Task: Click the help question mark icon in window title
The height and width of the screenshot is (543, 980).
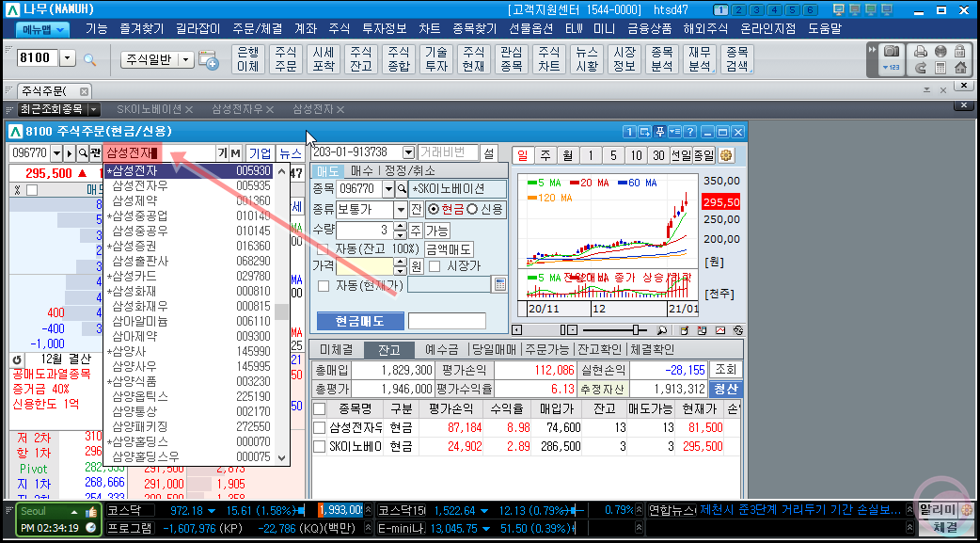Action: 689,132
